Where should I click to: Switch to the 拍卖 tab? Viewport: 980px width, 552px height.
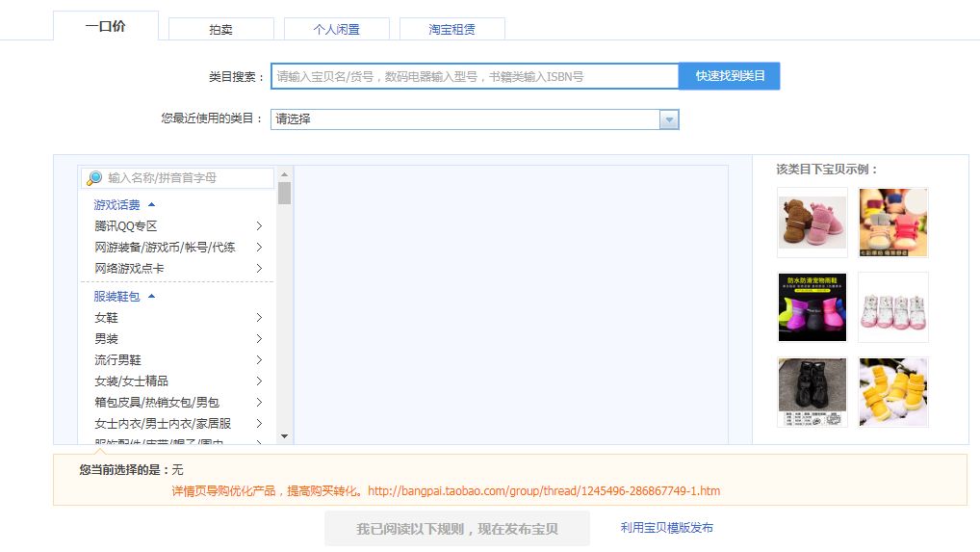click(x=220, y=30)
